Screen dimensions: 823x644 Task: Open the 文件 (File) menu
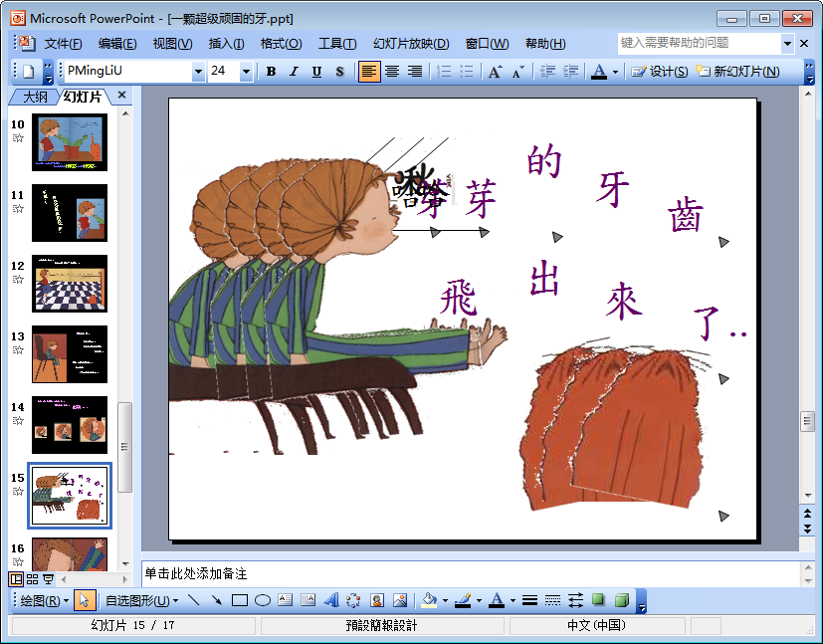[63, 44]
